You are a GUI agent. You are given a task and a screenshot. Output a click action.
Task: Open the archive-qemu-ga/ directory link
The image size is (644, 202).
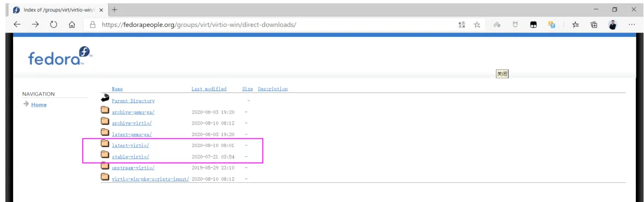133,112
